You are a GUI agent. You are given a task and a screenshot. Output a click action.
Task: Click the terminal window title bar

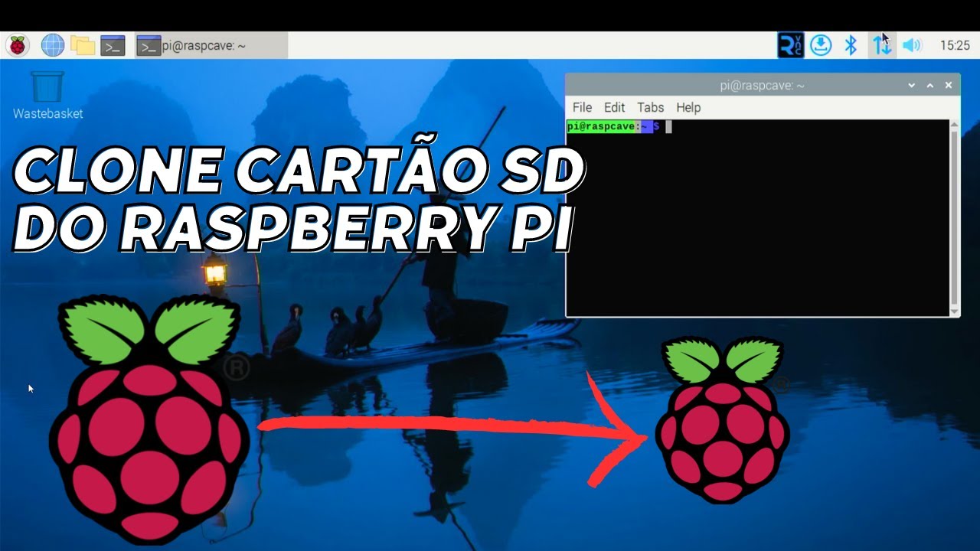coord(762,86)
